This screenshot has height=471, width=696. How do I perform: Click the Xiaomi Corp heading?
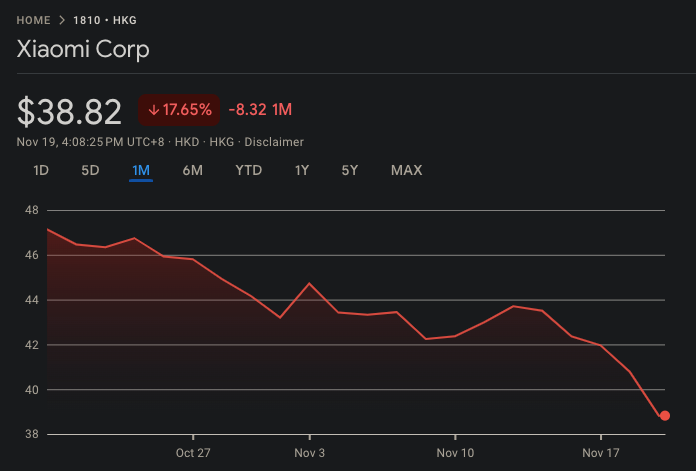pyautogui.click(x=83, y=49)
